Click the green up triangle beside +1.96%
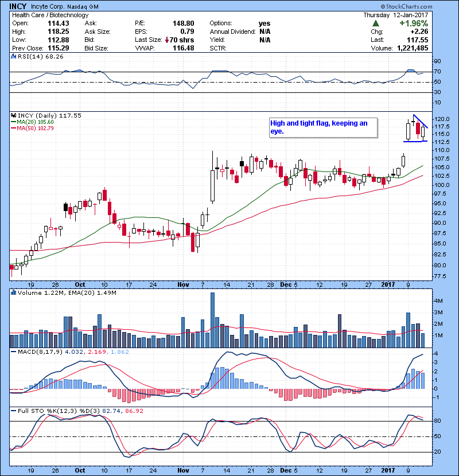This screenshot has width=459, height=476. (376, 24)
